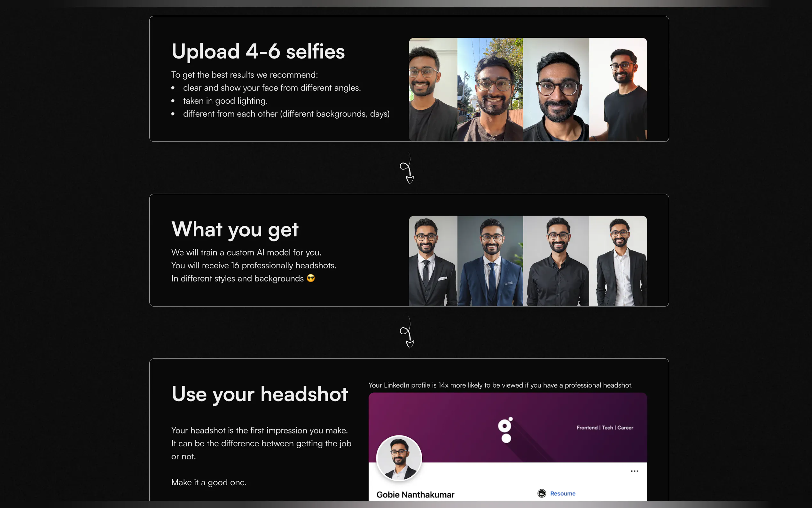
Task: Select the first selfie with white wall background
Action: tap(433, 89)
